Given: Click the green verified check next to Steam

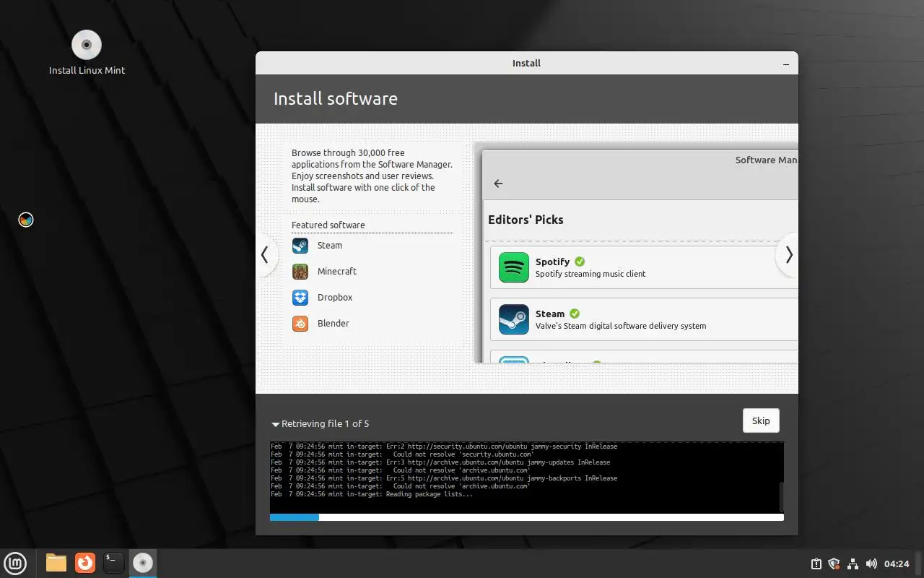Looking at the screenshot, I should [x=575, y=314].
